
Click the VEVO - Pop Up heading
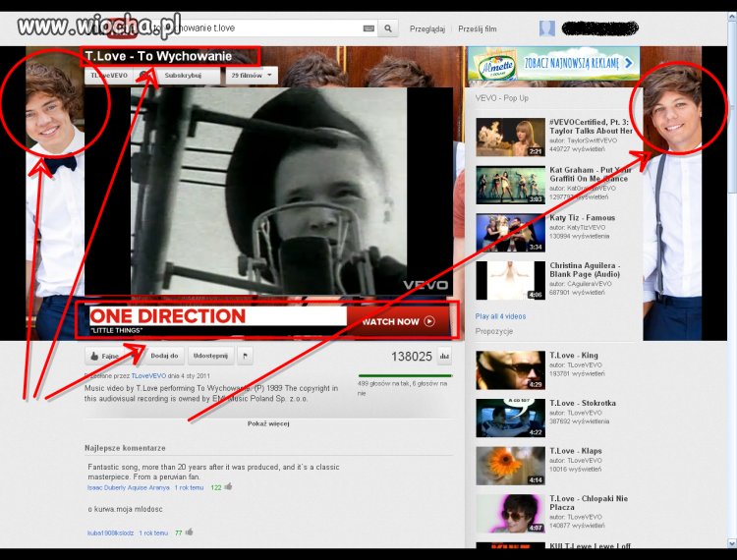coord(501,98)
